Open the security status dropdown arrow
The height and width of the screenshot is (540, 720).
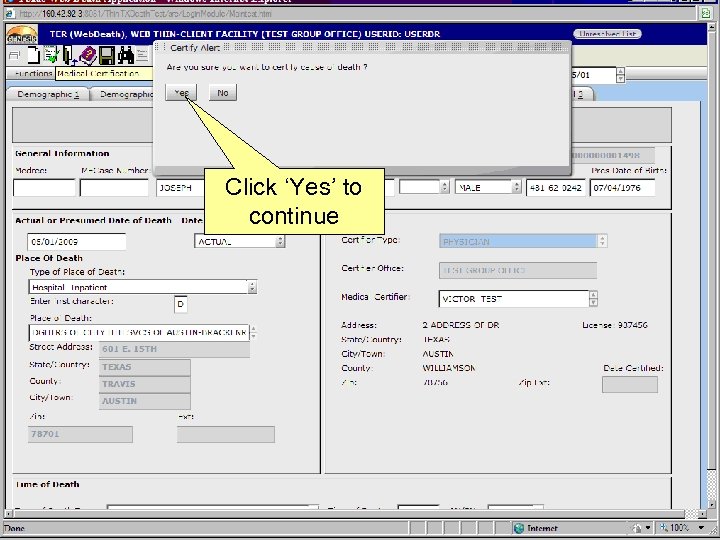click(x=647, y=528)
